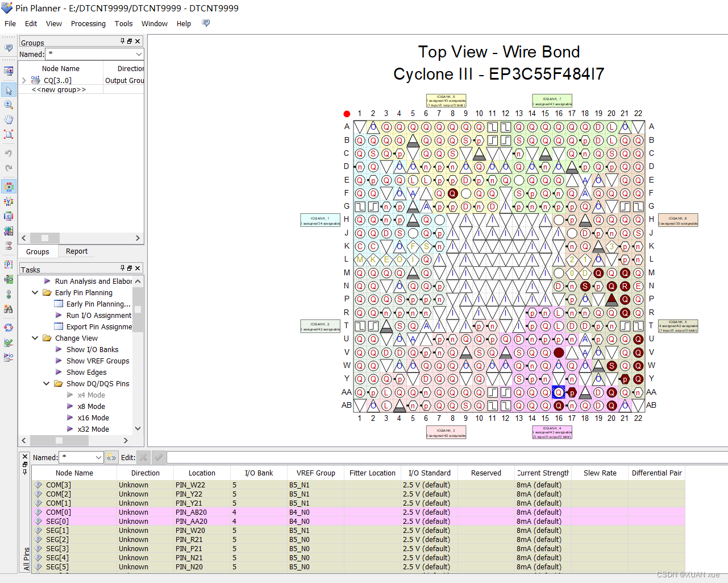Click the traffic light toolbar icon
The width and height of the screenshot is (728, 583).
click(9, 294)
